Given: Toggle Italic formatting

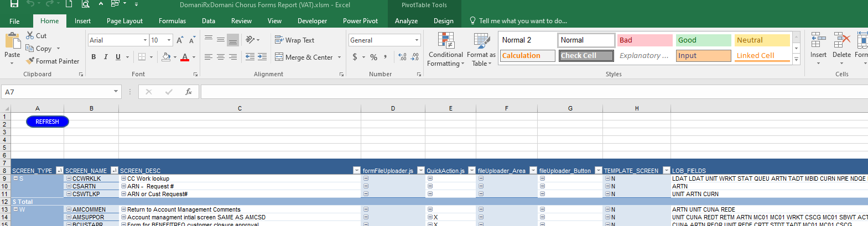Looking at the screenshot, I should (106, 57).
